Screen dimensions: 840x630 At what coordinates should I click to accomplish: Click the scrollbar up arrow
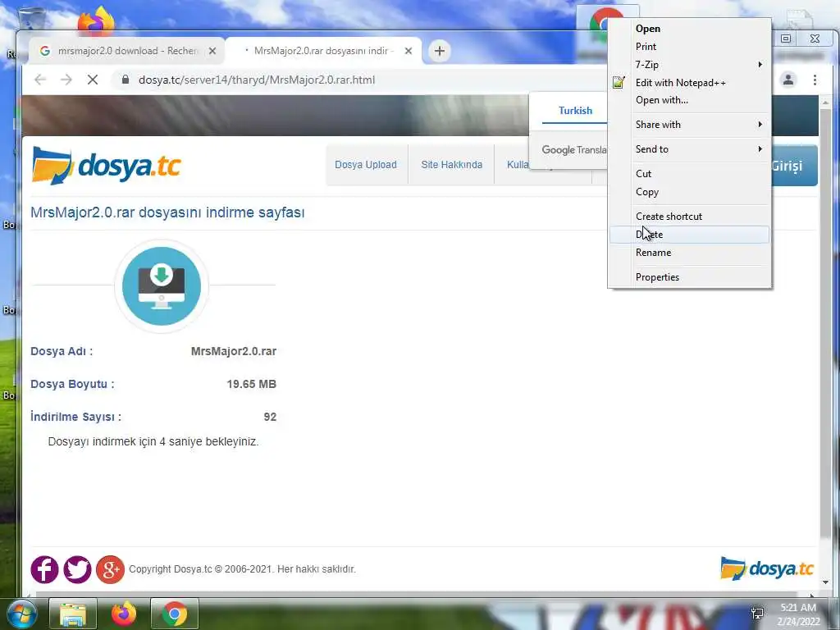pos(825,102)
